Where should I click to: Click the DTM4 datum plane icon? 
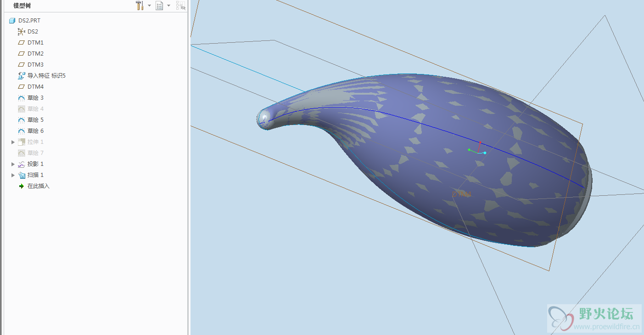(x=21, y=87)
